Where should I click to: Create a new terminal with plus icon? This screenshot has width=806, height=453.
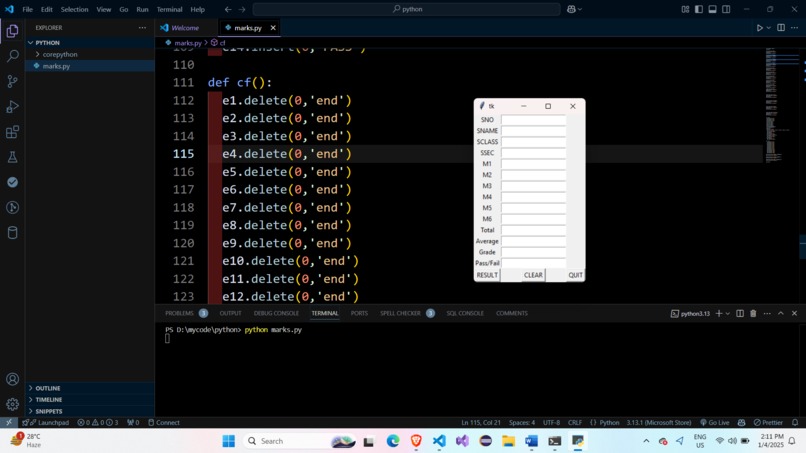coord(719,313)
